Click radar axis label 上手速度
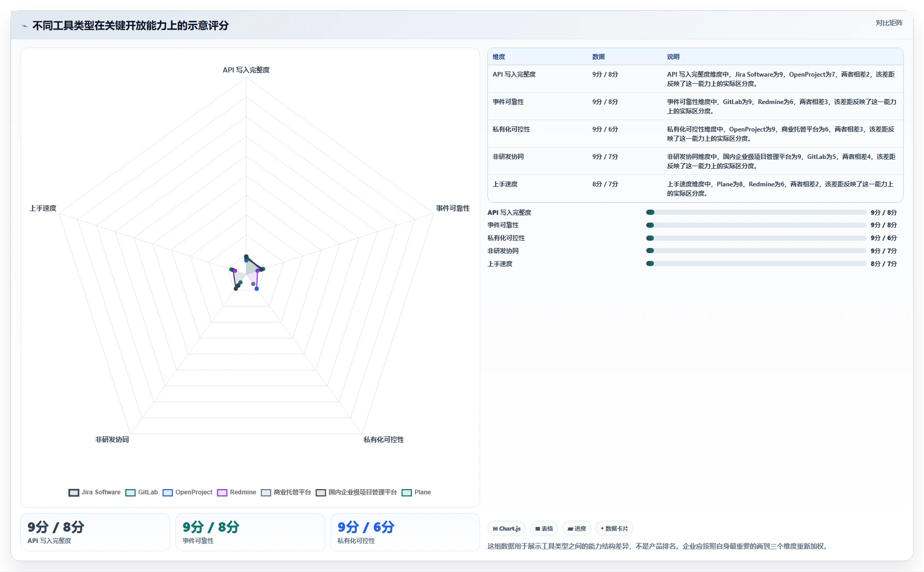This screenshot has height=572, width=924. pyautogui.click(x=43, y=208)
